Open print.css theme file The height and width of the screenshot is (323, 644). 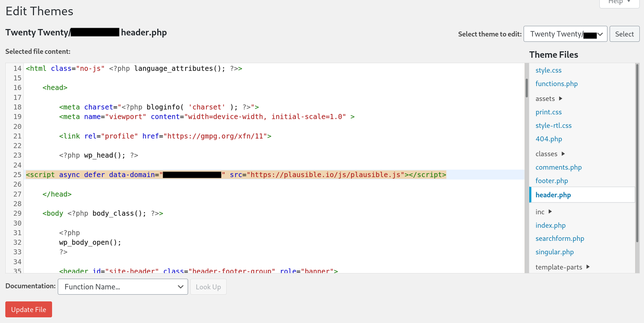tap(548, 112)
